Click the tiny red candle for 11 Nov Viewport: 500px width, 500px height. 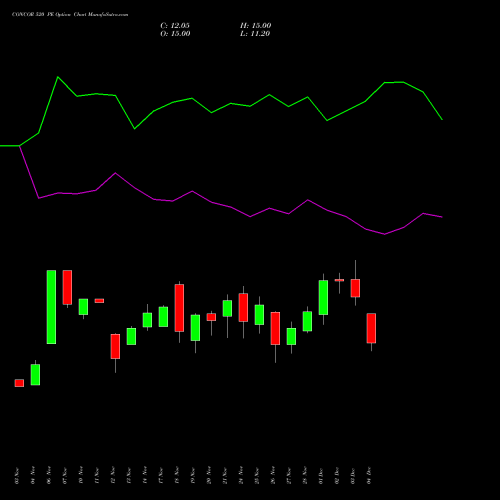(99, 301)
